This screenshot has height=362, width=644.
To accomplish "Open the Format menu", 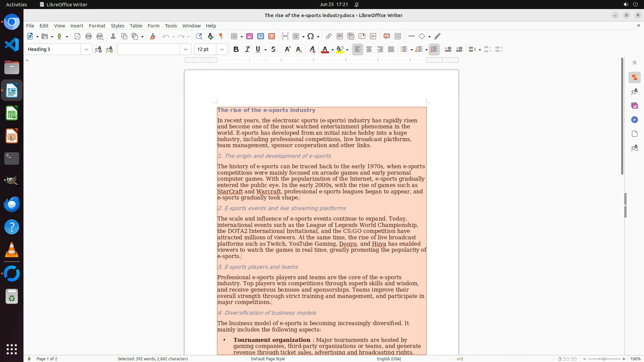I will tap(97, 26).
